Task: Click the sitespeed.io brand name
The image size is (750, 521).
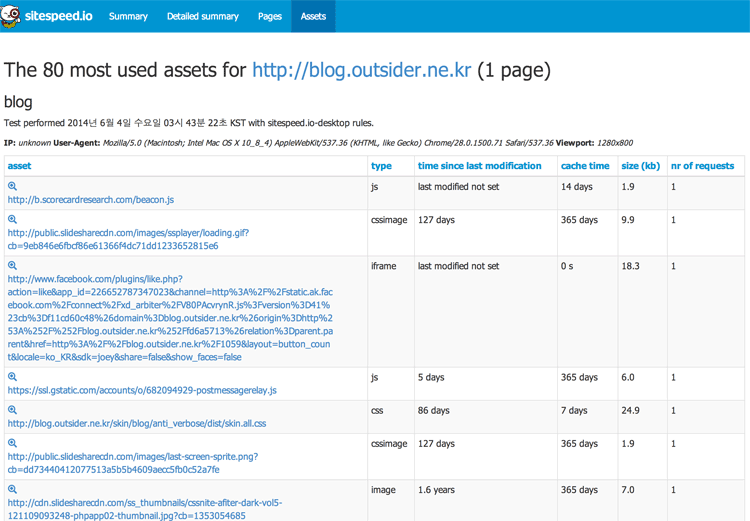Action: click(58, 16)
